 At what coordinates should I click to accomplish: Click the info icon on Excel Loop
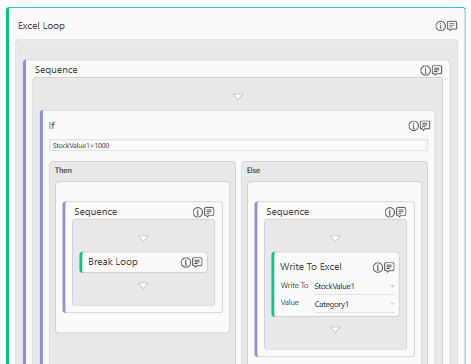tap(440, 26)
